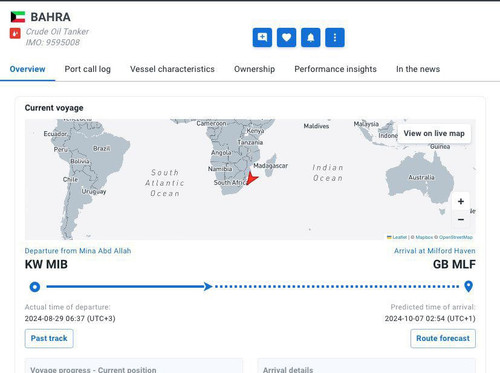The height and width of the screenshot is (373, 500).
Task: Open Arrival at Milford Haven link
Action: [435, 251]
